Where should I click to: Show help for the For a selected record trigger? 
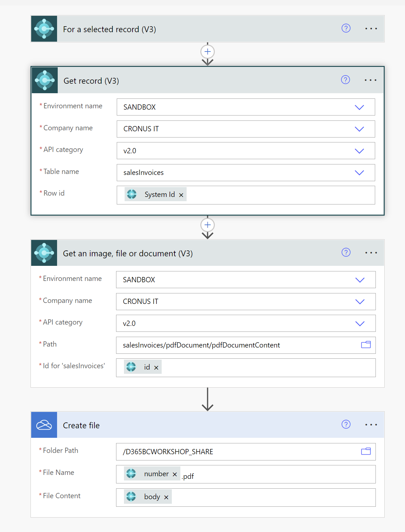point(346,28)
